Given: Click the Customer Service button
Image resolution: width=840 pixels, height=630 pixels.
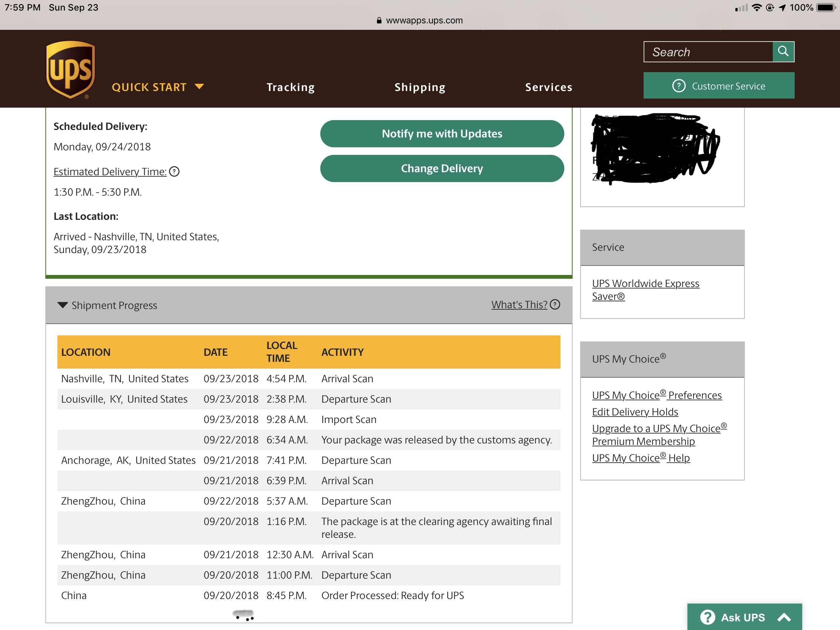Looking at the screenshot, I should coord(718,85).
